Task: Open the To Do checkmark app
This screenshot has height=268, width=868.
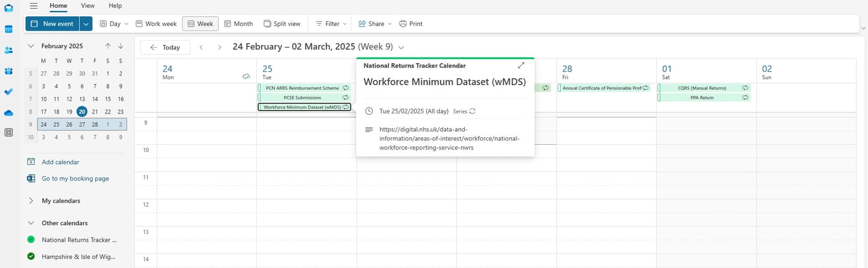Action: pyautogui.click(x=9, y=92)
